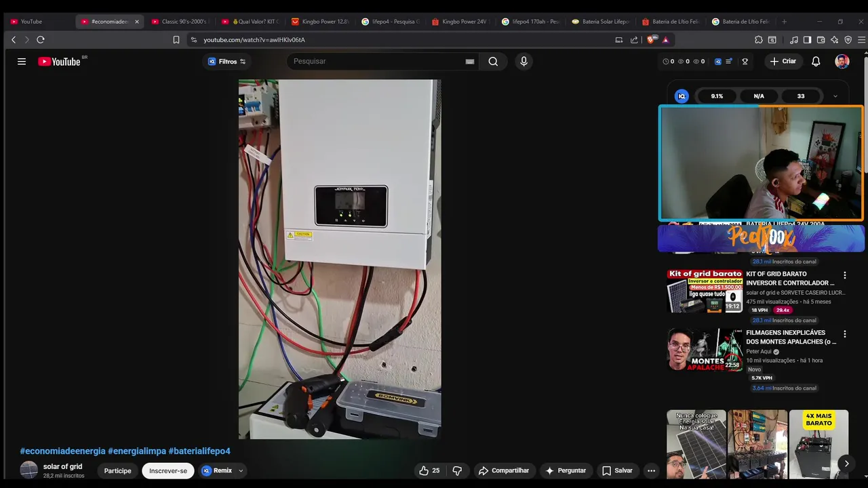Start voice search with microphone

point(524,61)
